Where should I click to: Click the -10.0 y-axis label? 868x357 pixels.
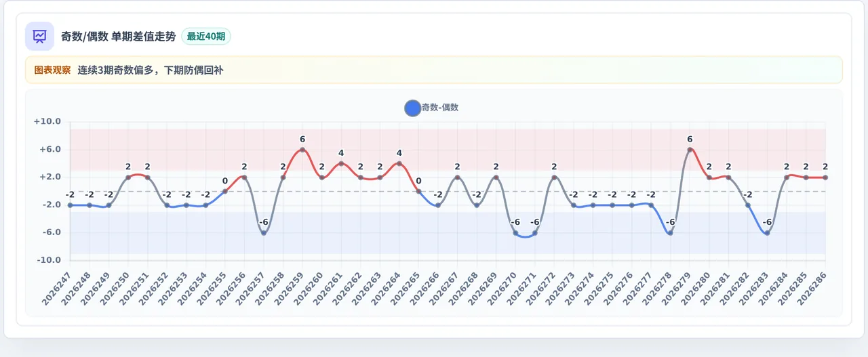point(48,260)
